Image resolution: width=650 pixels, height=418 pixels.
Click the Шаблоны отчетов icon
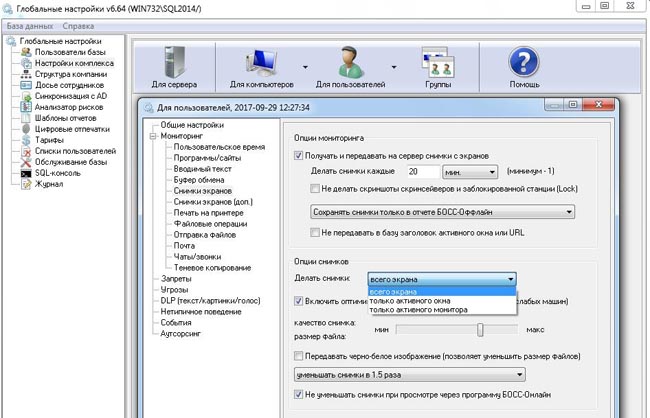26,118
